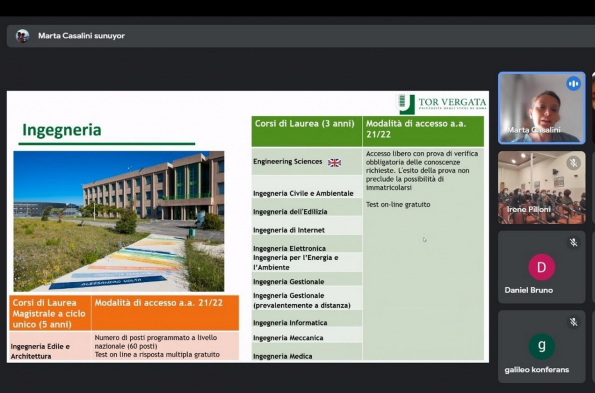This screenshot has height=393, width=595.
Task: Click the muted microphone icon on Daniel Bruno's tile
Action: [573, 243]
